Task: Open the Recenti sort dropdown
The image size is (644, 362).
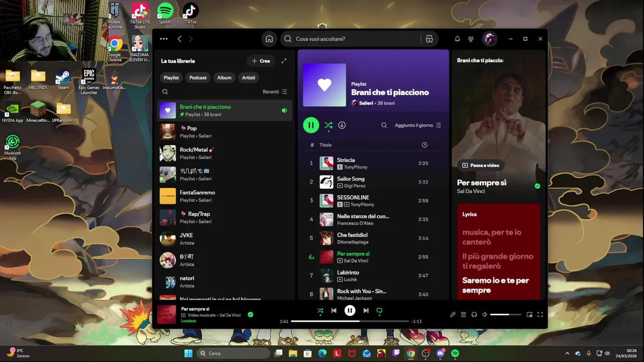Action: [x=275, y=92]
